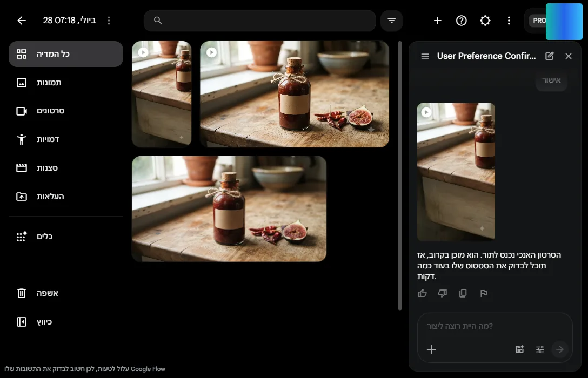Open the אשפה trash section
Image resolution: width=588 pixels, height=378 pixels.
click(x=65, y=293)
